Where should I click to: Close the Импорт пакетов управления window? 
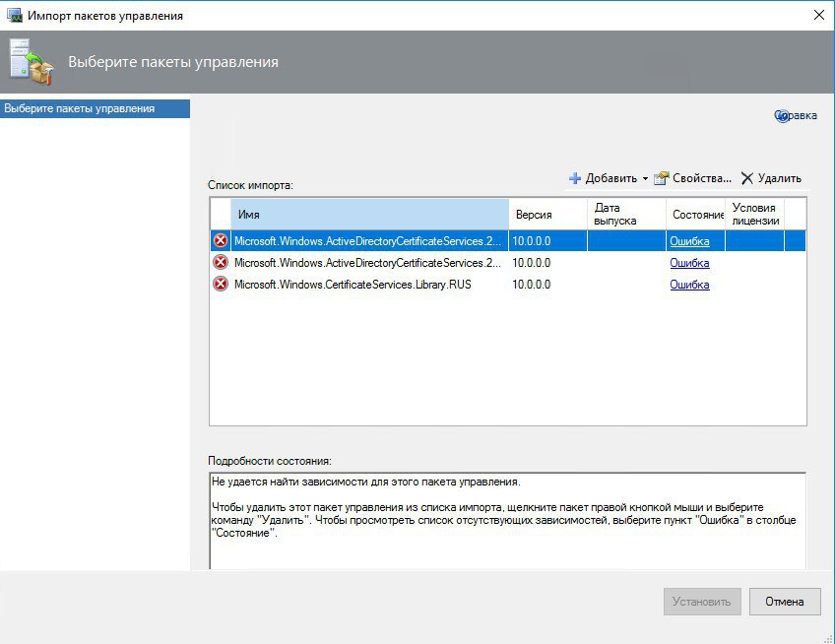(819, 15)
